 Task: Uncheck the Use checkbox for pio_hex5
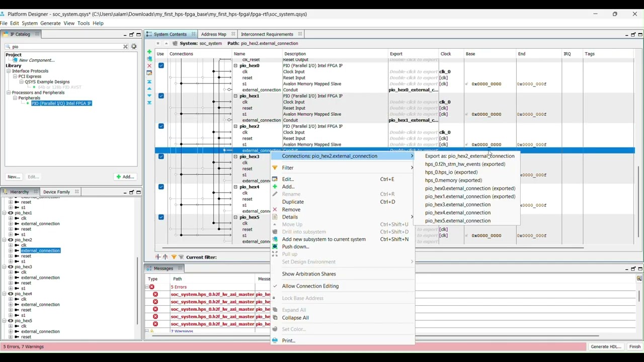tap(161, 217)
